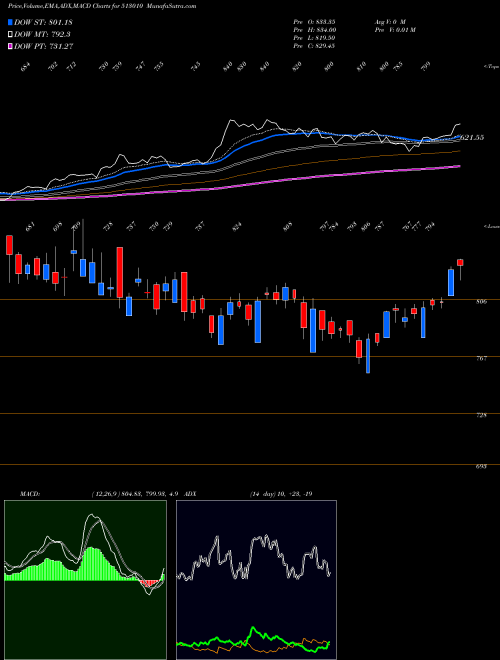
Task: Click the 728 price level label
Action: (x=483, y=415)
